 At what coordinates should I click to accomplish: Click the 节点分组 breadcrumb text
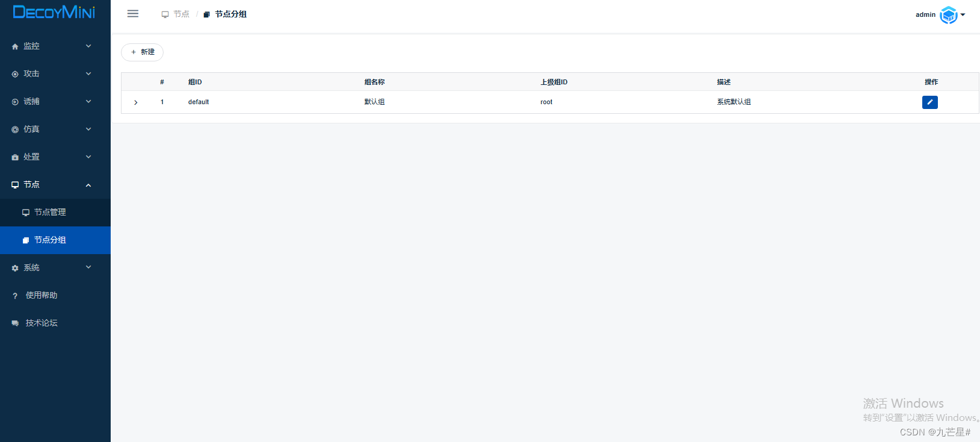(x=231, y=14)
